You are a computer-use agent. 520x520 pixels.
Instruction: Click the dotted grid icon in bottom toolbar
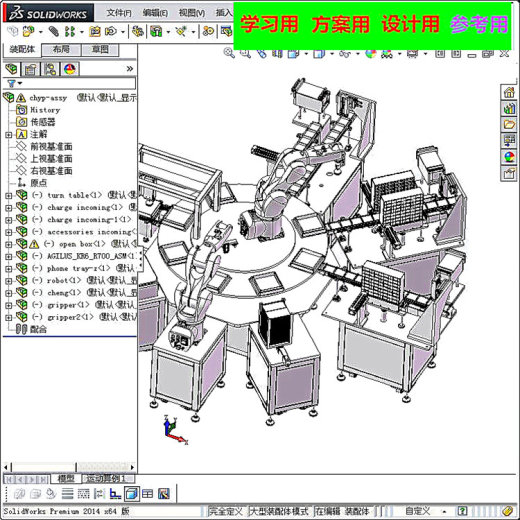[83, 494]
